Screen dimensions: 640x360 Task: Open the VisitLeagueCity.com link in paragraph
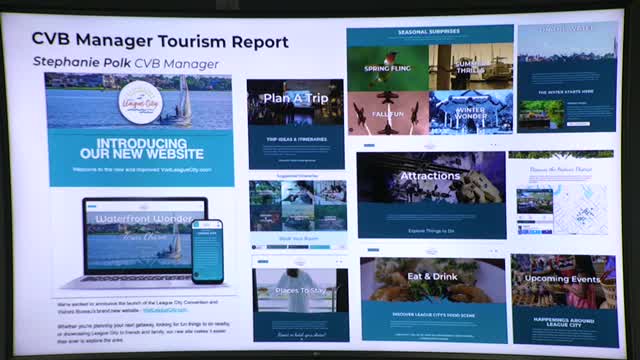pos(165,310)
